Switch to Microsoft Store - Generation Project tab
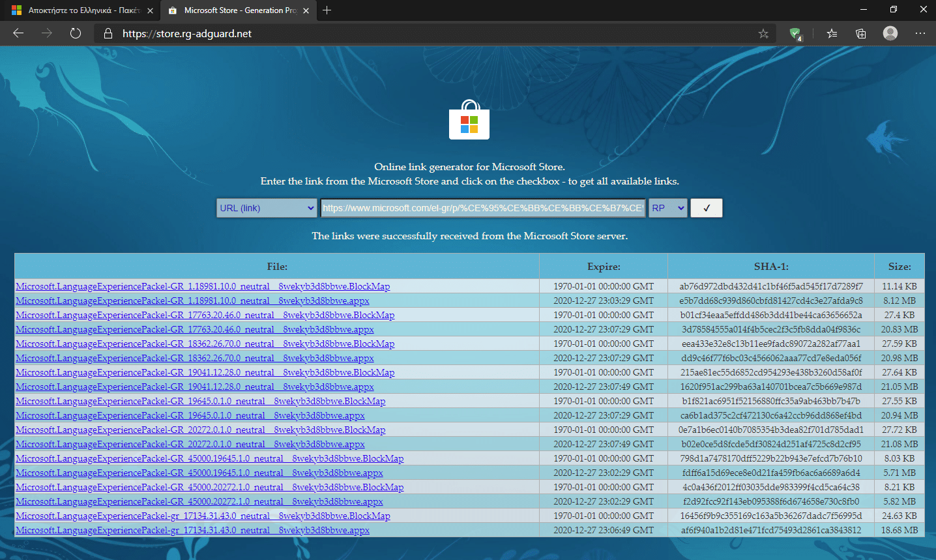936x560 pixels. (x=237, y=10)
